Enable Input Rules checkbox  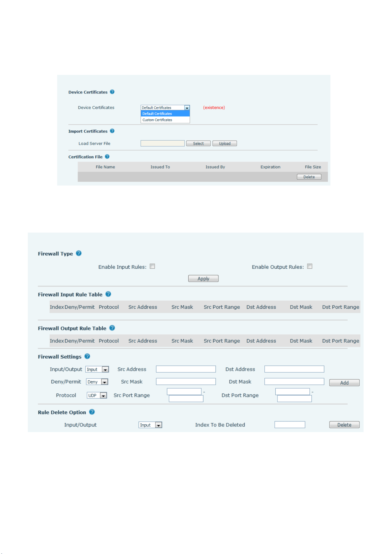click(152, 266)
